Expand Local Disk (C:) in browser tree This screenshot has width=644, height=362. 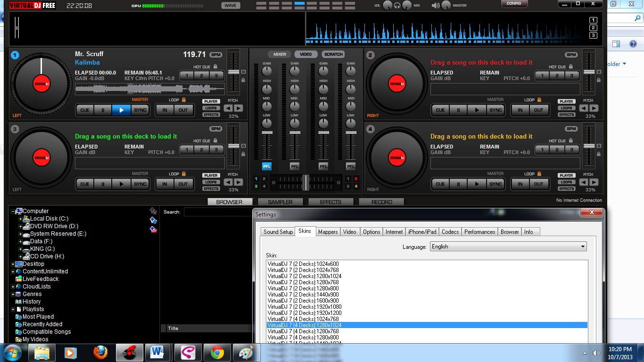[20, 219]
